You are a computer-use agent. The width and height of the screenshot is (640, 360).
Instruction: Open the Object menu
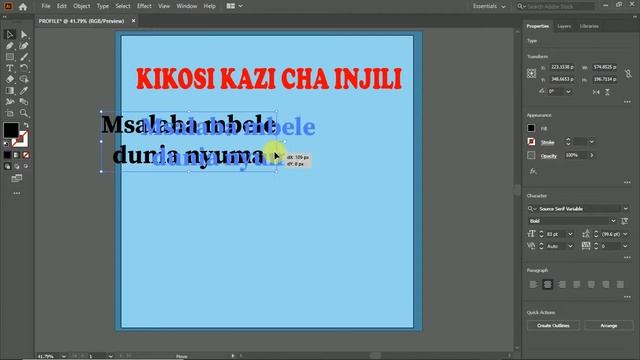pos(82,6)
